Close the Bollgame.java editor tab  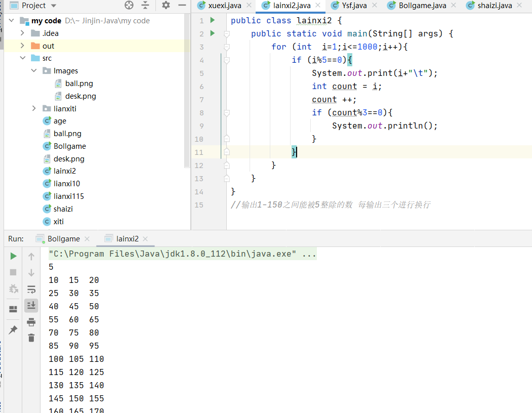coord(454,5)
